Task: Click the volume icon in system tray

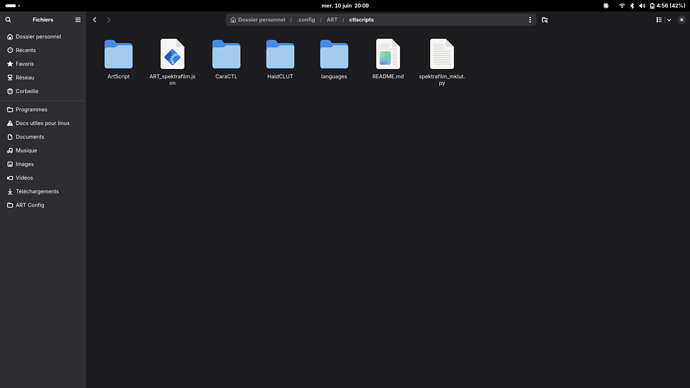Action: pos(642,6)
